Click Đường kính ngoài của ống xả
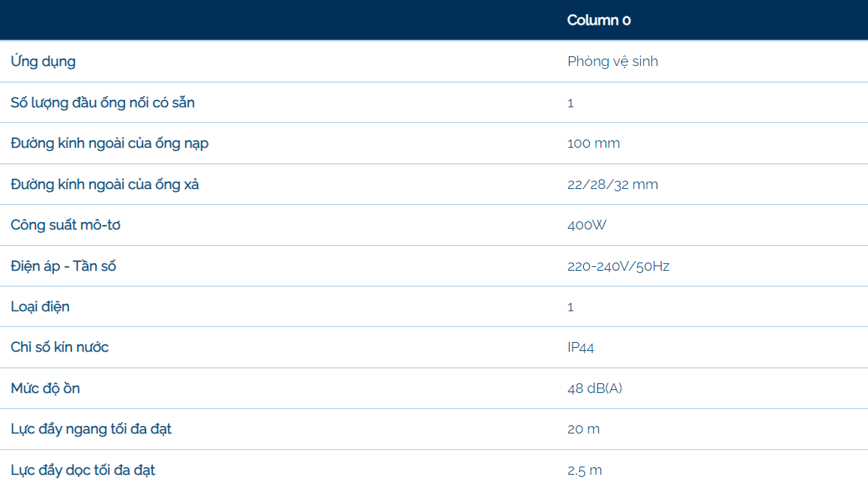This screenshot has width=868, height=486. (105, 184)
